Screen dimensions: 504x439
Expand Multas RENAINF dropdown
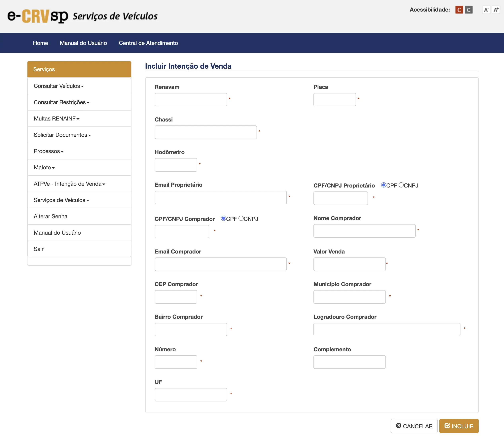[57, 118]
